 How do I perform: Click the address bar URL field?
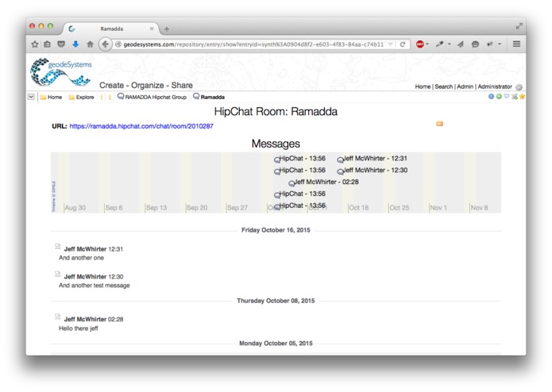click(x=253, y=44)
